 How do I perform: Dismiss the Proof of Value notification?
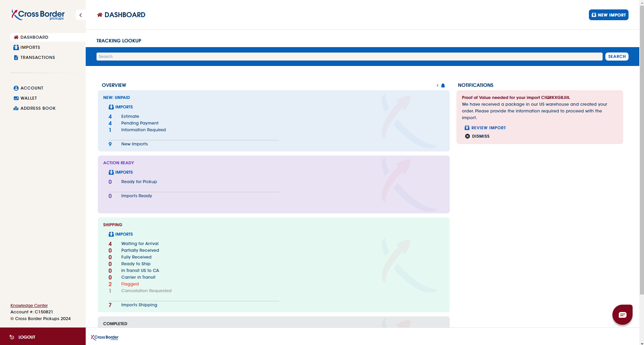coord(477,136)
